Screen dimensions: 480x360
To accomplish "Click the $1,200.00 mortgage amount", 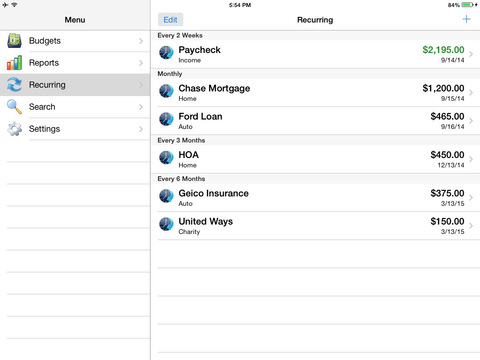I will pyautogui.click(x=443, y=88).
